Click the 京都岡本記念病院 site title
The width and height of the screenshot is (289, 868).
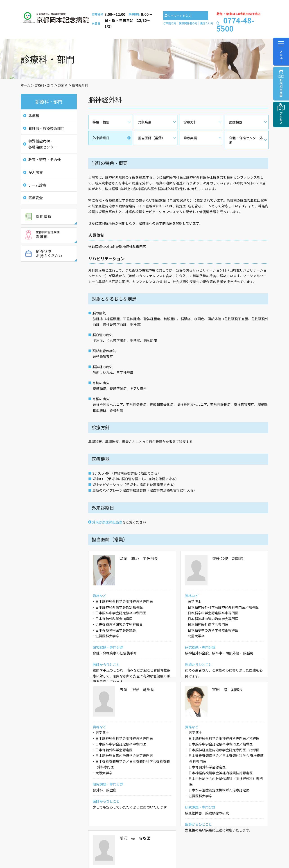pos(63,20)
